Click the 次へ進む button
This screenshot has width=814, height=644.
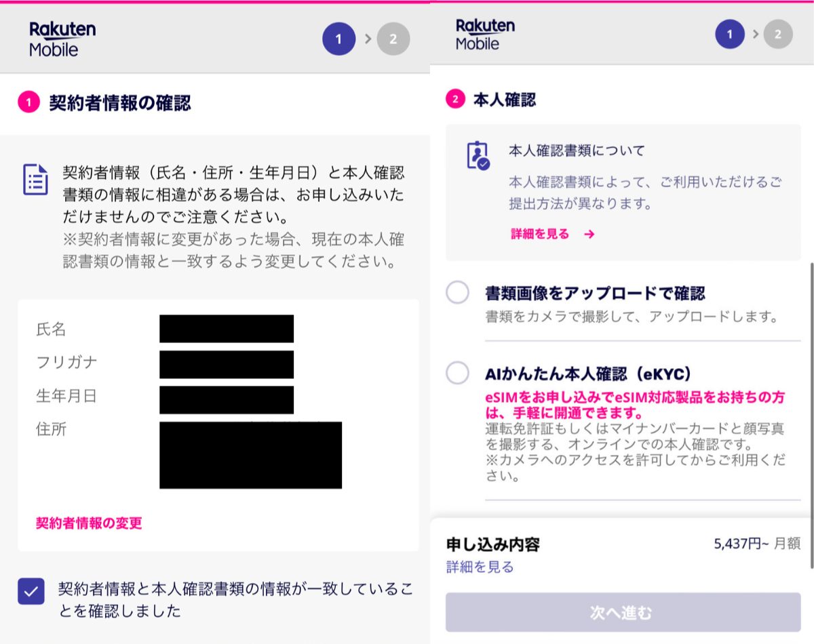(x=623, y=612)
